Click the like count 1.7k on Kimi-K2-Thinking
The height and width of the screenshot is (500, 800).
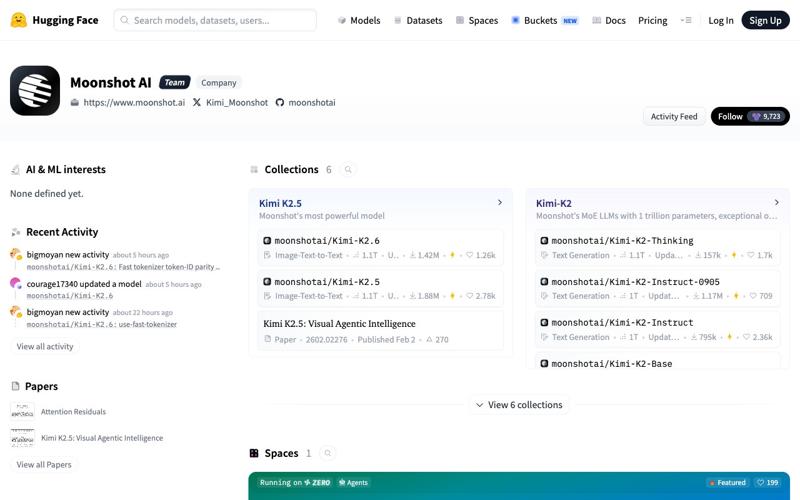pyautogui.click(x=760, y=255)
